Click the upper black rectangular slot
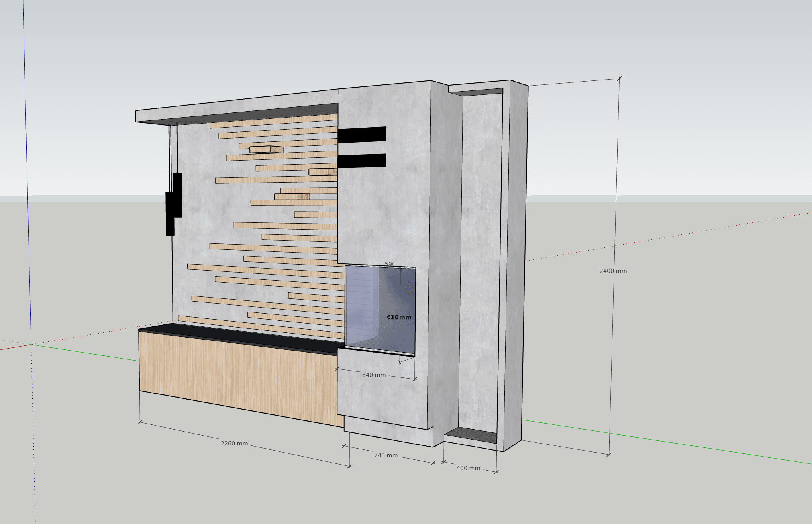The image size is (812, 524). tap(362, 134)
